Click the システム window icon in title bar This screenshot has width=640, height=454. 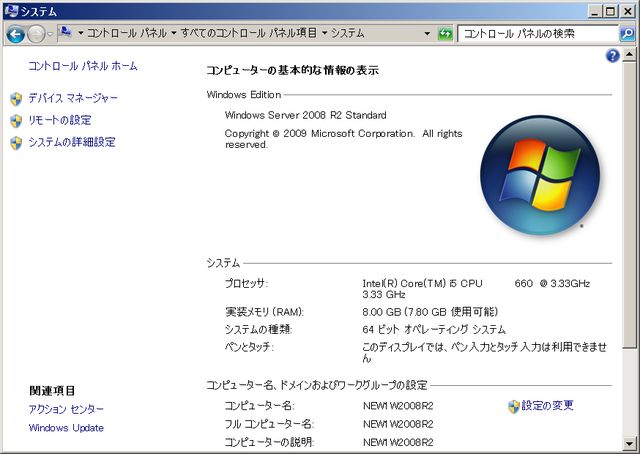10,10
